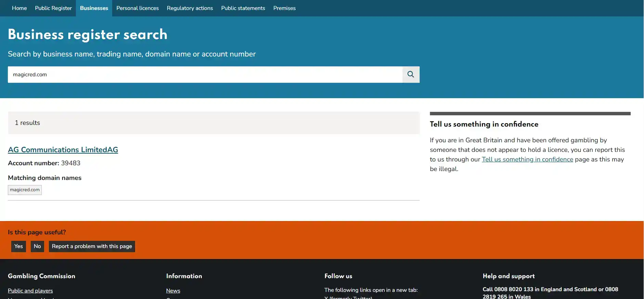The width and height of the screenshot is (644, 299).
Task: Select the Matching domain names heading
Action: coord(44,178)
